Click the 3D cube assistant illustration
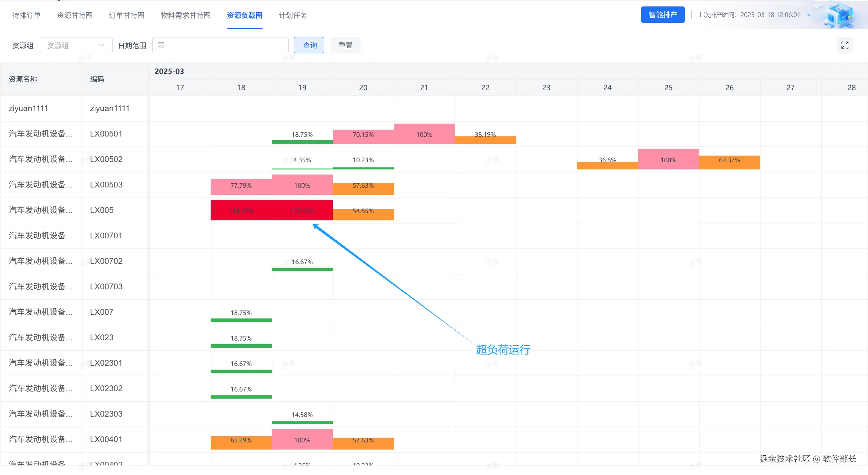 coord(840,16)
